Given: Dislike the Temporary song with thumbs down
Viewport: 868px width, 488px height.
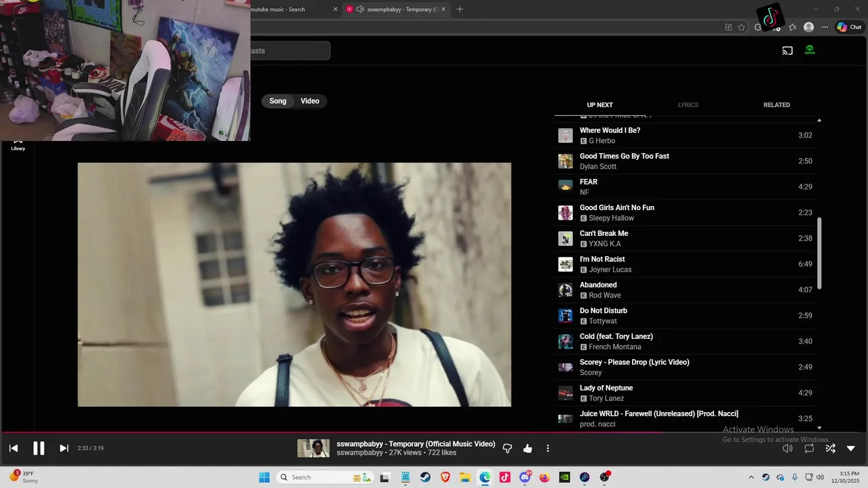Looking at the screenshot, I should (x=507, y=448).
